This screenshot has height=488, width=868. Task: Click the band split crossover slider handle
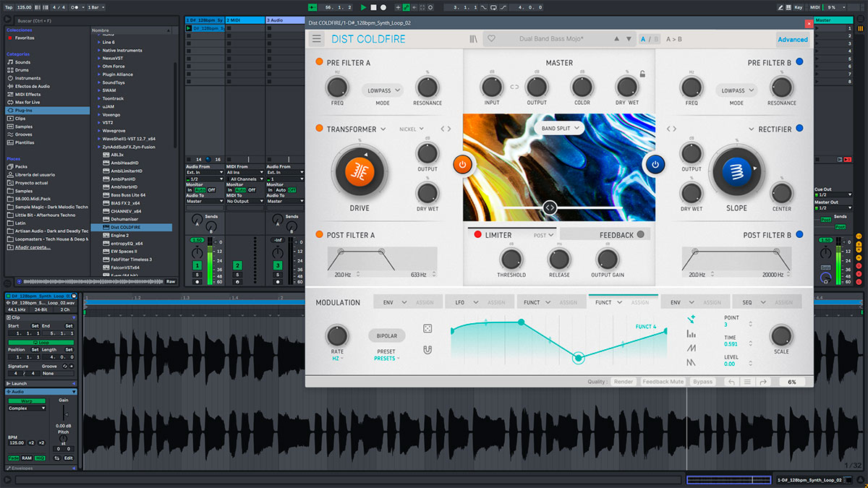(550, 208)
